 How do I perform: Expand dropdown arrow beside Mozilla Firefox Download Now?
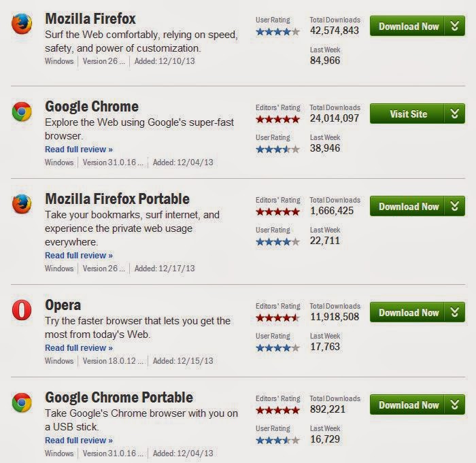click(x=455, y=27)
